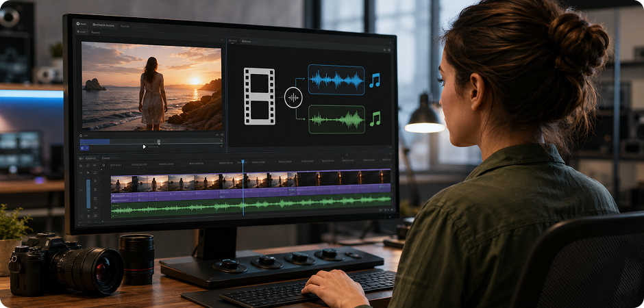Click the circular audio waveform split icon
Screen dimensions: 644x308
click(x=293, y=98)
